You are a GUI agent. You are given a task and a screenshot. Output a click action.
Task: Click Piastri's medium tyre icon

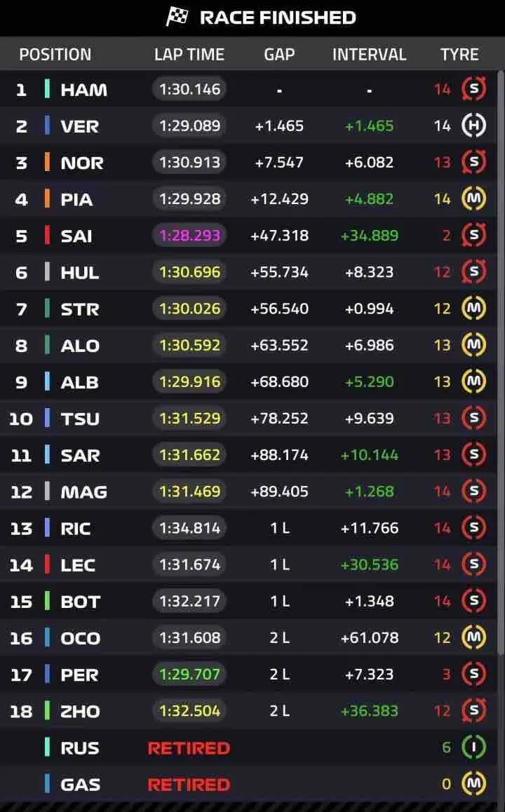473,199
